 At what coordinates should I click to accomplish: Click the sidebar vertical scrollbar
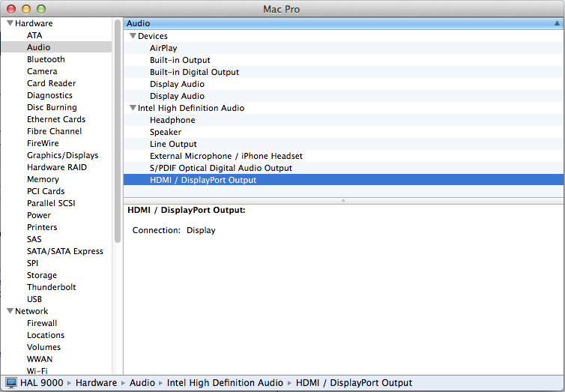[118, 131]
